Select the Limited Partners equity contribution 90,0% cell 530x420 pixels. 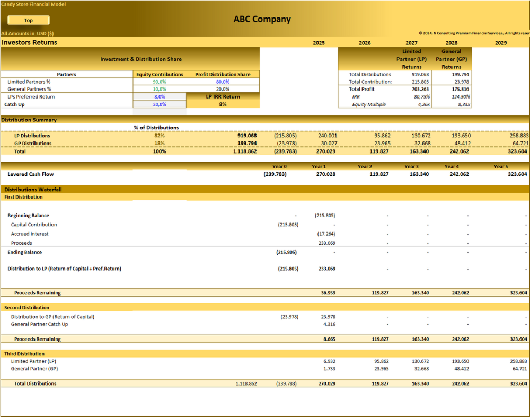point(159,82)
